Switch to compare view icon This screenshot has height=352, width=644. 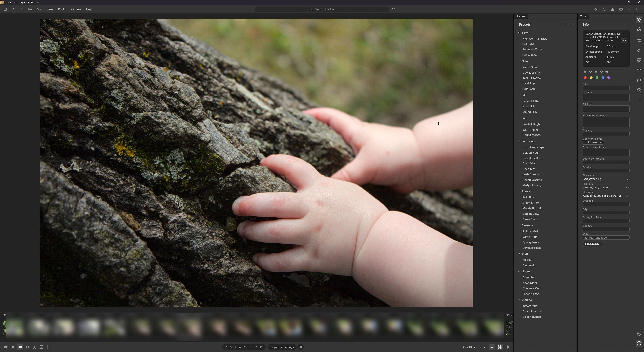coord(27,347)
